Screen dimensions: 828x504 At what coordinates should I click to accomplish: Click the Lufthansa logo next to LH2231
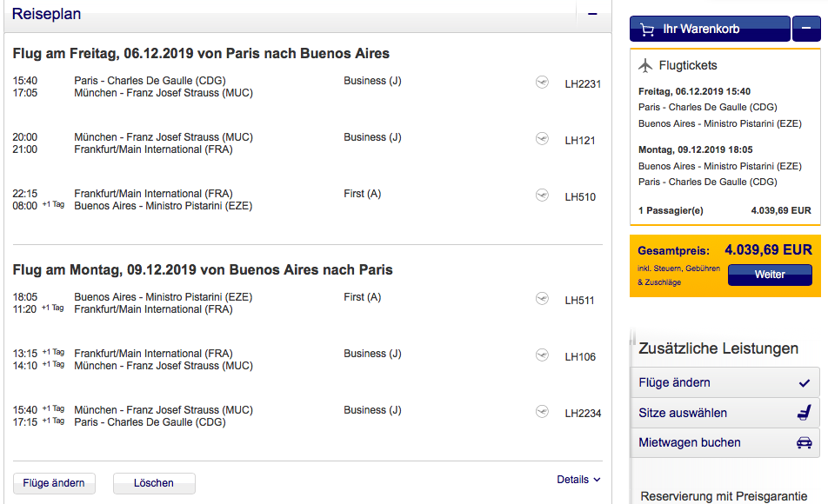(x=543, y=83)
